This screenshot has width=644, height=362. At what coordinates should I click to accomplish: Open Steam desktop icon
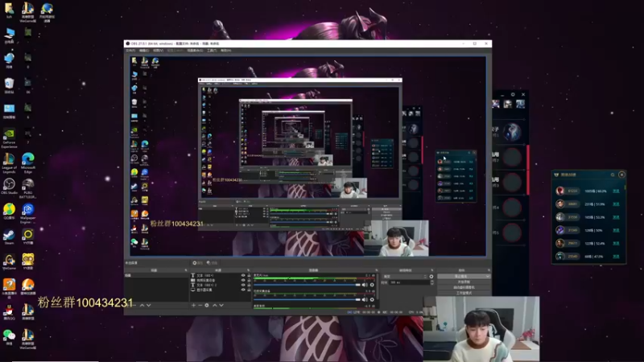pos(9,237)
